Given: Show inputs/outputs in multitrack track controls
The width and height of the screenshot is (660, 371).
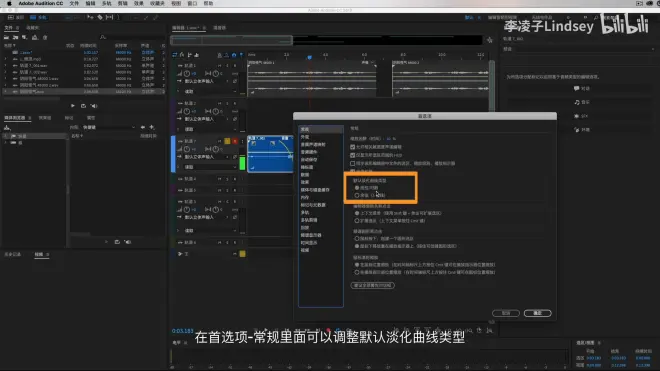Looking at the screenshot, I should pyautogui.click(x=175, y=55).
